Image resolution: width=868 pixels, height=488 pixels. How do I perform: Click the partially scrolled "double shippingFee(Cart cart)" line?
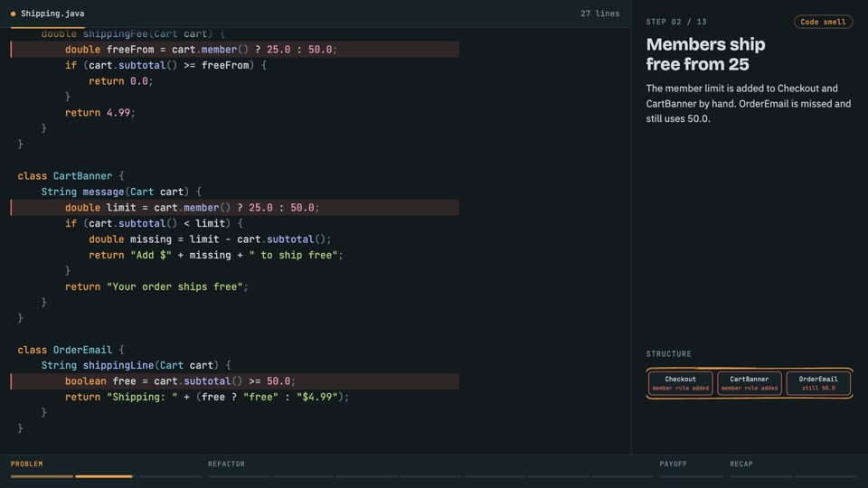coord(133,33)
